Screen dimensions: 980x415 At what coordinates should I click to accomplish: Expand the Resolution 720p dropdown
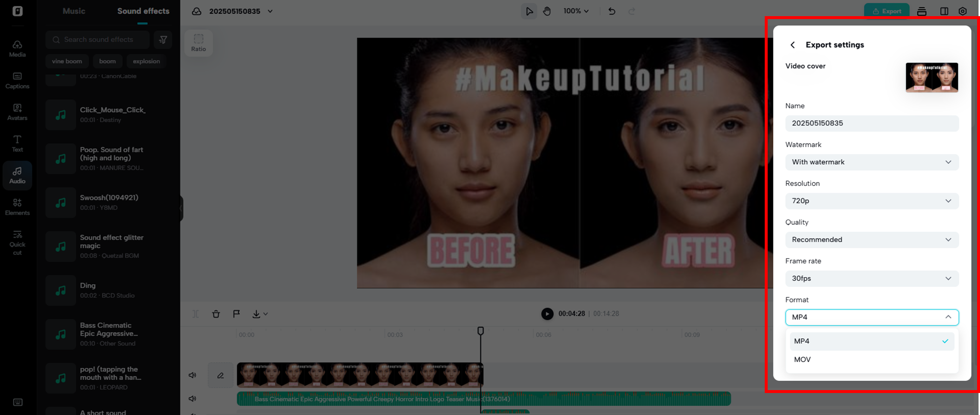tap(871, 201)
